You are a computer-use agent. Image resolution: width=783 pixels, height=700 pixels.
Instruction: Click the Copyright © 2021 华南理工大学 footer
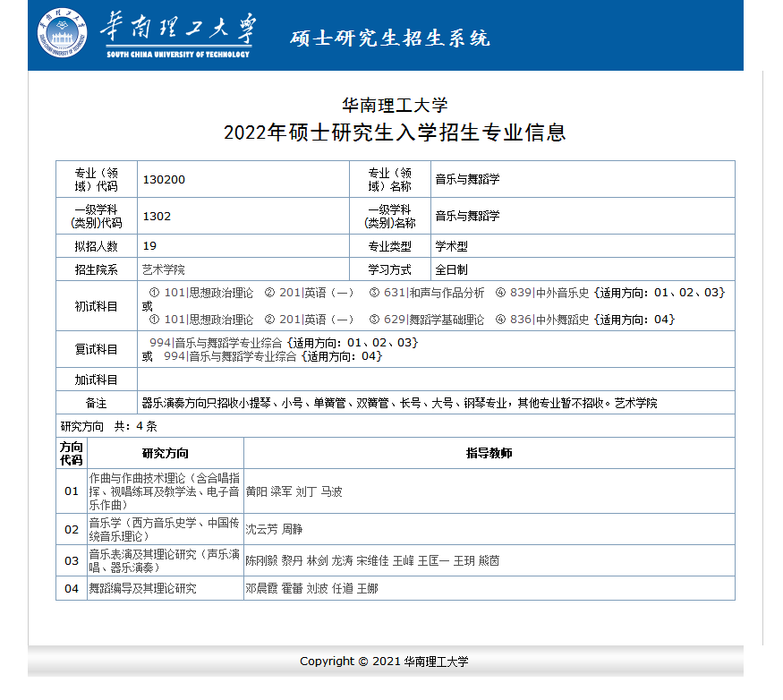click(x=385, y=662)
